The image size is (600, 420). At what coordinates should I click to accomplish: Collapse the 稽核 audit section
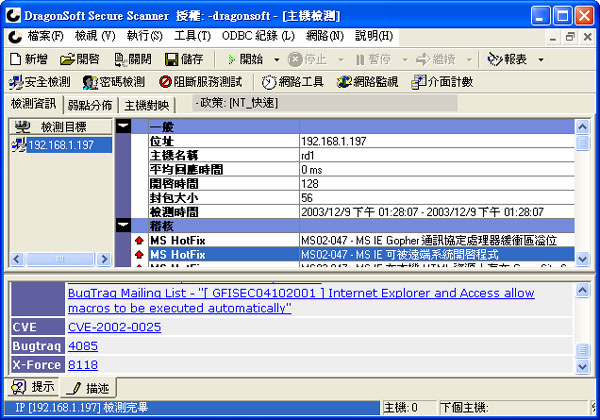click(123, 226)
